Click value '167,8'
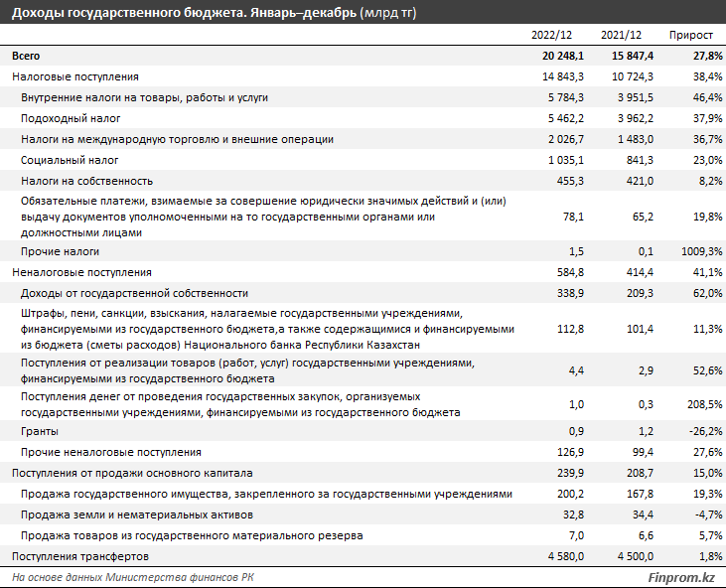 pyautogui.click(x=640, y=494)
